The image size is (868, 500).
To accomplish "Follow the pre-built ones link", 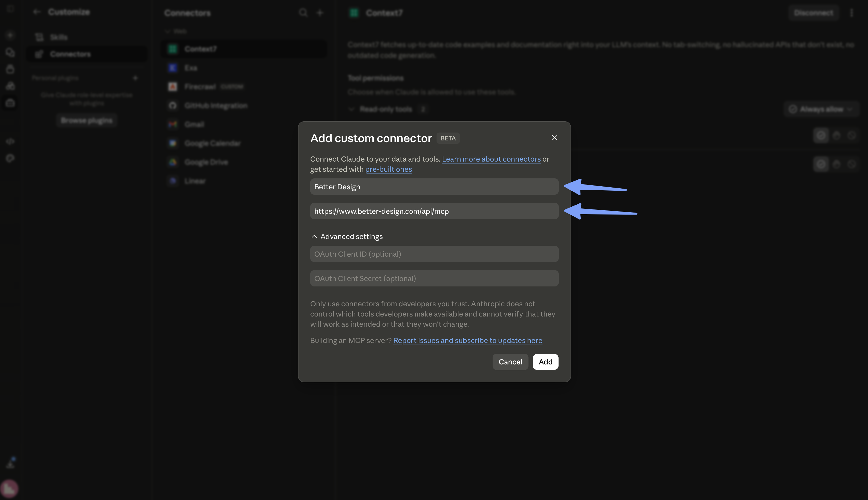I will click(x=388, y=169).
